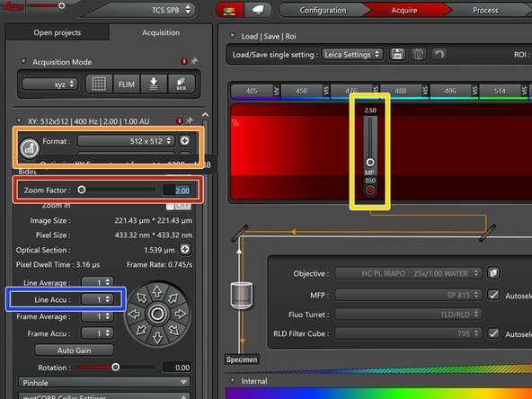Click the white projector icon at top
Viewport: 532px width, 399px height.
[x=258, y=10]
